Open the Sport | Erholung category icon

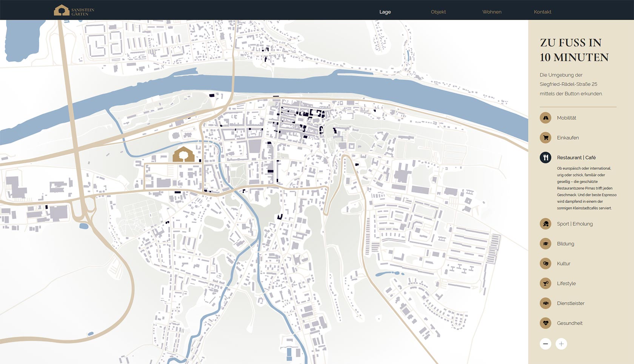545,224
